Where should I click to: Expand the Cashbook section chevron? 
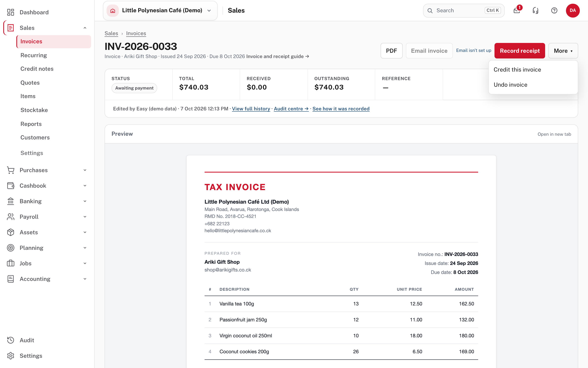click(85, 186)
